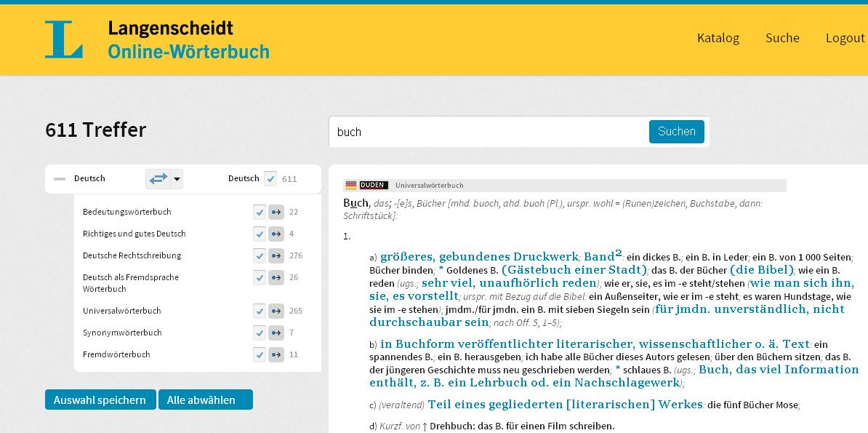Click the German flag icon above the entry
Screen dimensions: 868x433
click(351, 185)
